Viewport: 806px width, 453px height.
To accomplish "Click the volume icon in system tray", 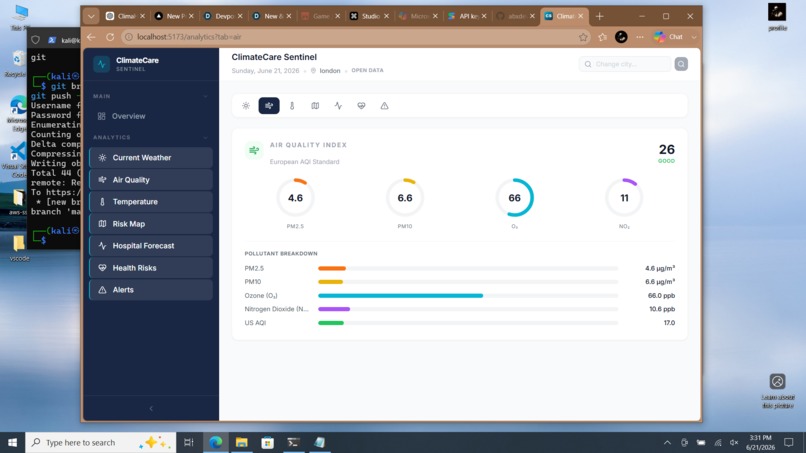I will (734, 443).
